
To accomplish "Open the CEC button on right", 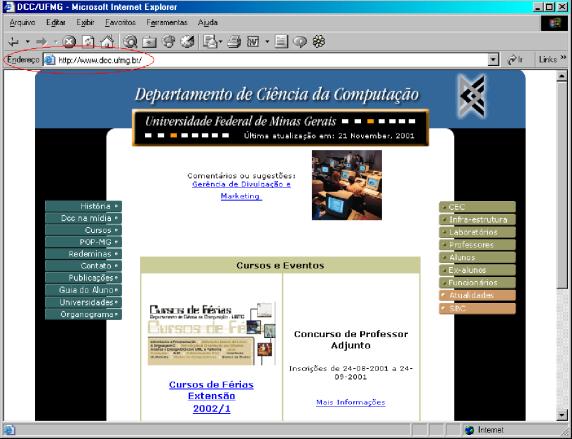I will tap(478, 207).
